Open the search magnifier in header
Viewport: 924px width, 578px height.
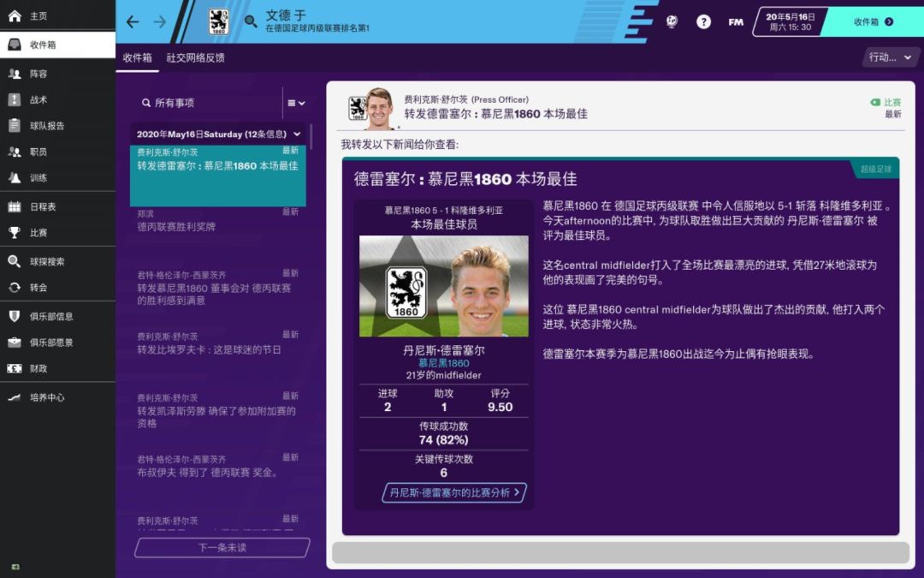251,21
